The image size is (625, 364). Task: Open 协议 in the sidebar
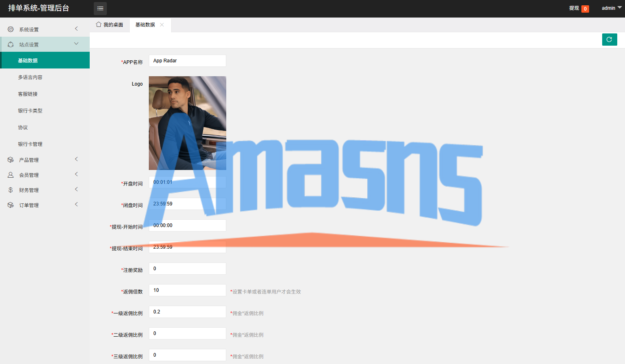45,127
